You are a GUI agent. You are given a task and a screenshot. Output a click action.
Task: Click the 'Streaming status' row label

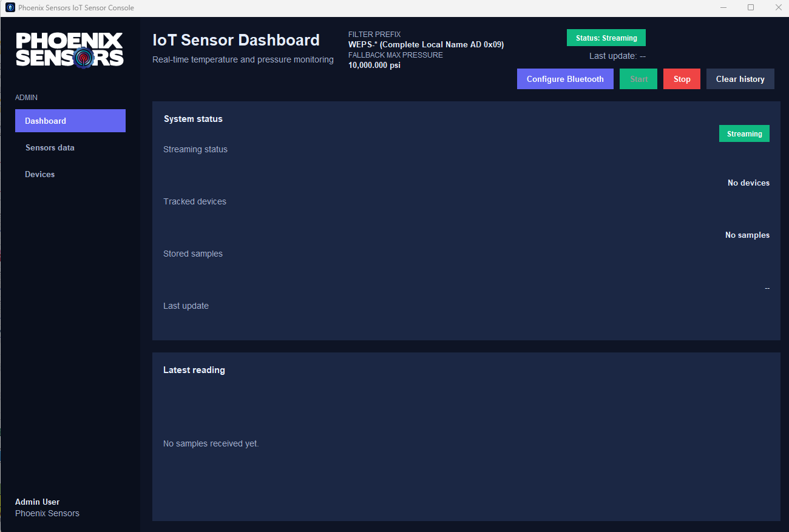click(x=195, y=149)
